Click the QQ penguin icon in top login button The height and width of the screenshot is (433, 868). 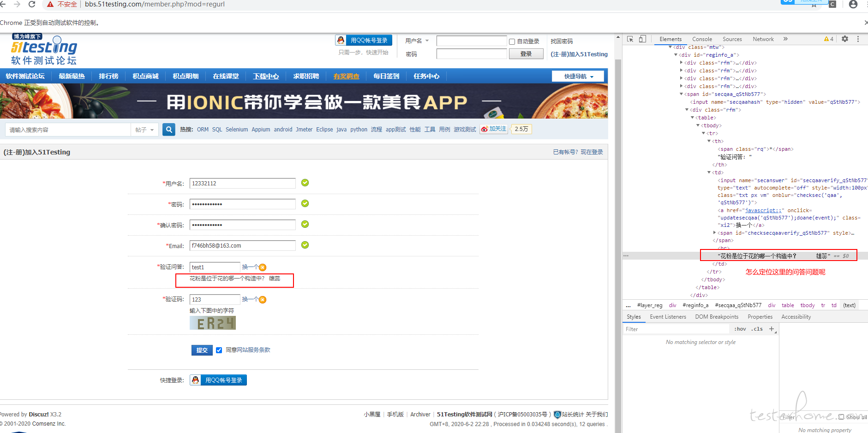[341, 40]
